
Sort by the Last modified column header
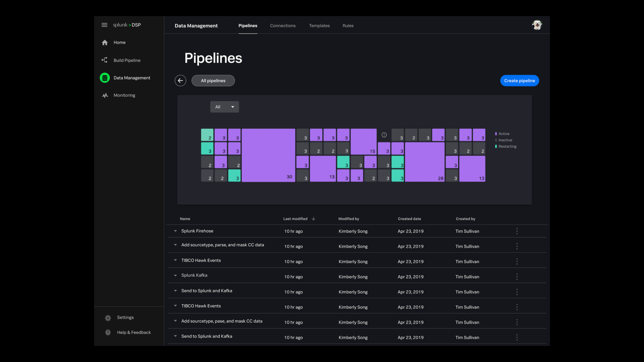pos(295,219)
